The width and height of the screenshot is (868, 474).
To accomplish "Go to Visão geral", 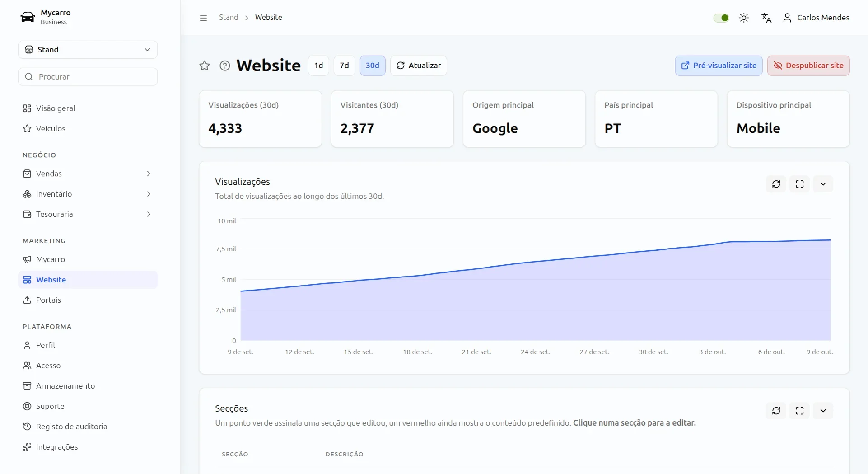I will (88, 108).
